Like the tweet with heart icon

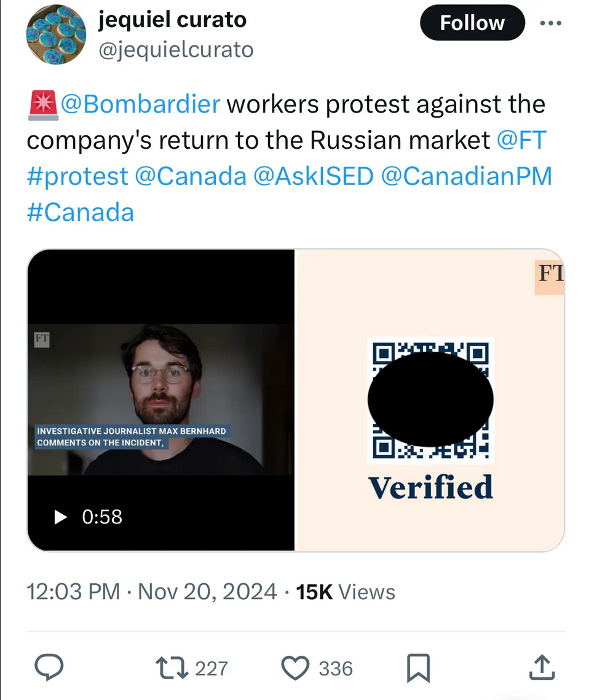coord(295,667)
